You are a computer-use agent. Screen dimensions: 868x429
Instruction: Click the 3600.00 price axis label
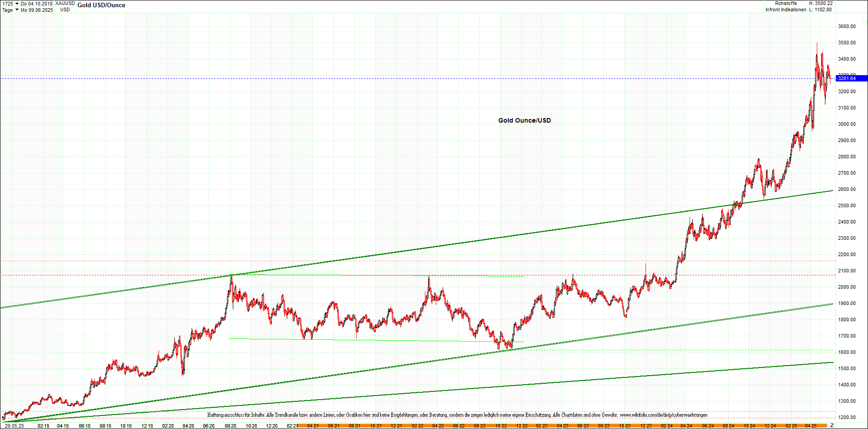846,26
